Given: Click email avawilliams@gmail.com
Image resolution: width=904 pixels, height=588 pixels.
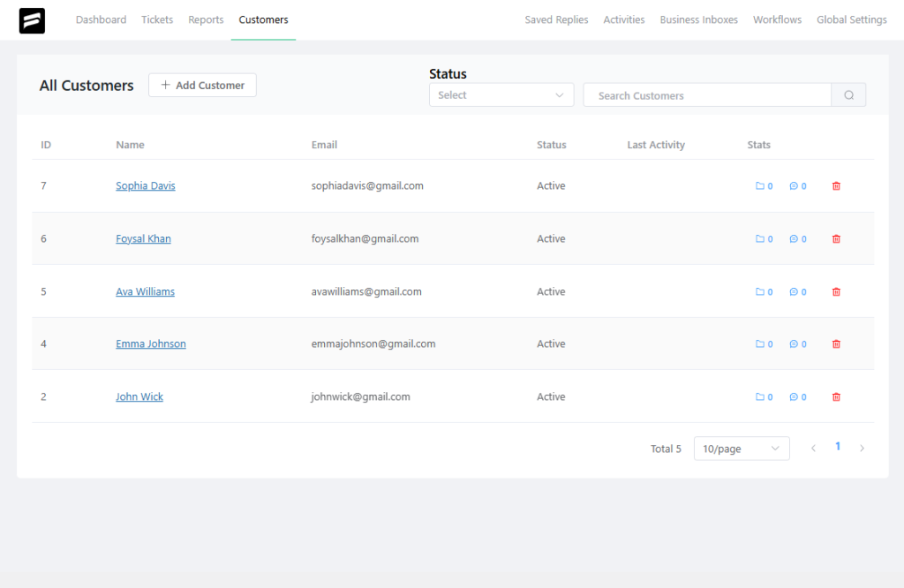Looking at the screenshot, I should pos(366,291).
